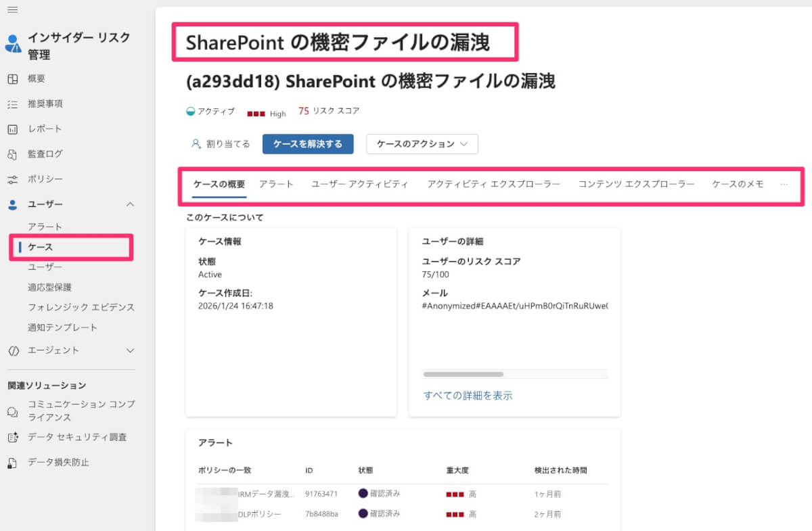This screenshot has width=812, height=531.
Task: Expand the エージェント section chevron
Action: pyautogui.click(x=131, y=350)
